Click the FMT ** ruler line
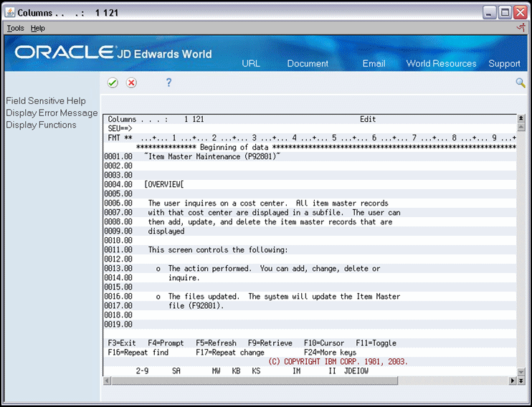 (310, 138)
